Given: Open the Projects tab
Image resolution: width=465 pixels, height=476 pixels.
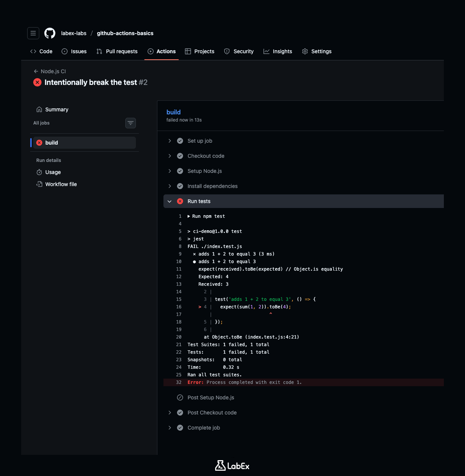Looking at the screenshot, I should 200,51.
